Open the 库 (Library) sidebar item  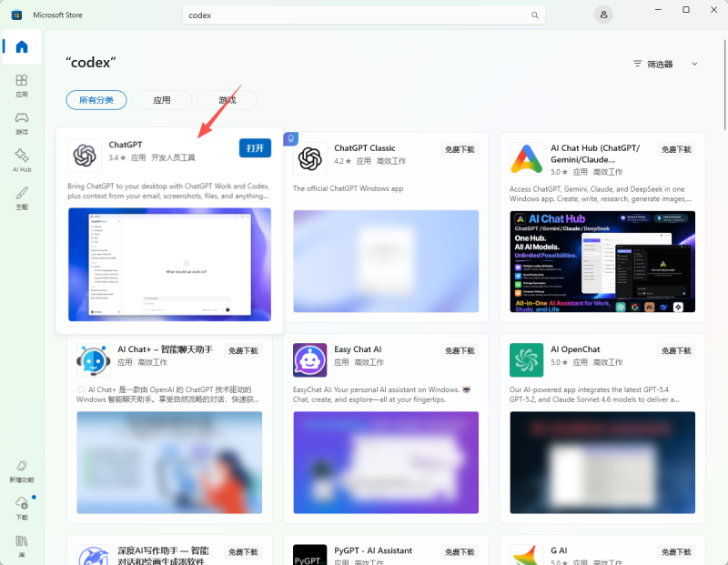22,546
